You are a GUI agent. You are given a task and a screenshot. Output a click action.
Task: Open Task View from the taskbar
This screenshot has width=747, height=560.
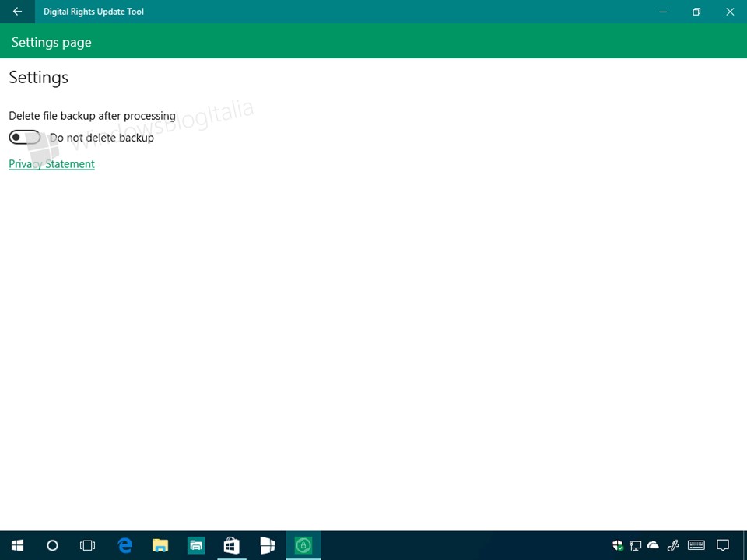(88, 545)
